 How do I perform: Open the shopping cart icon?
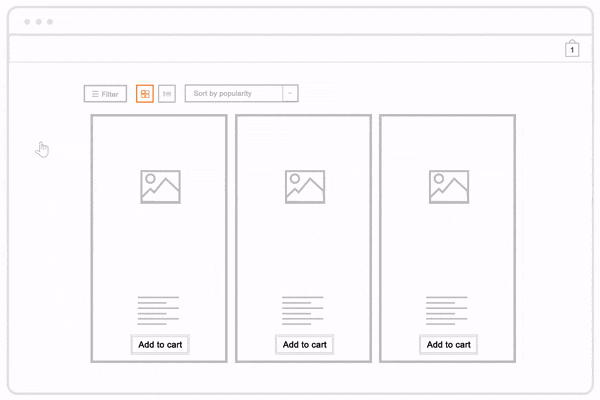(572, 48)
